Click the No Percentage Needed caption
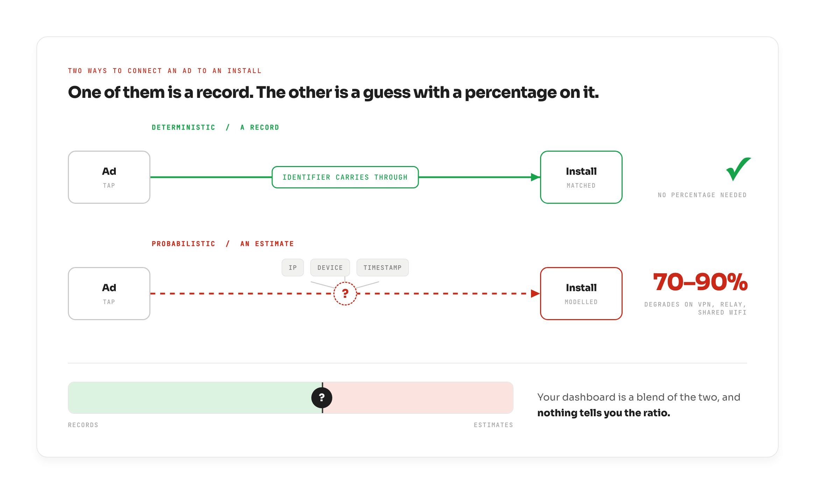The image size is (815, 504). pyautogui.click(x=702, y=195)
